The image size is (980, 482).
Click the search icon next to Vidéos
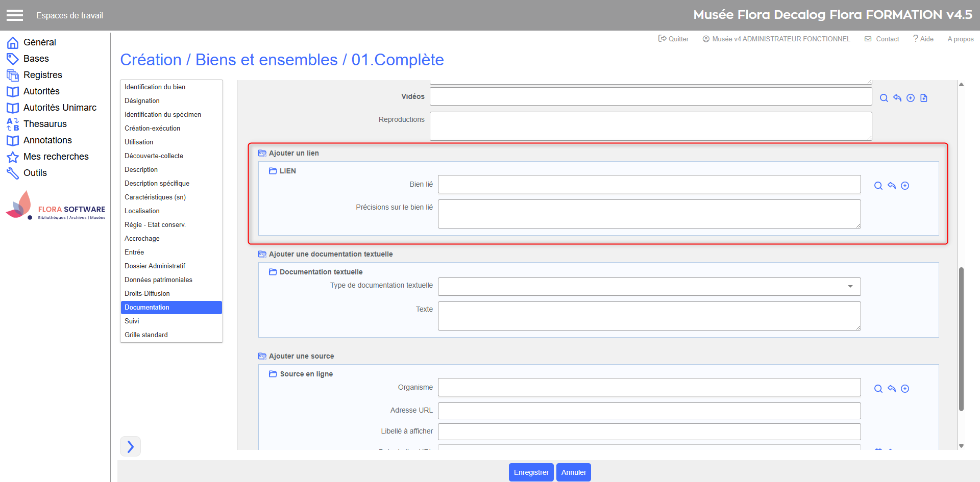[x=884, y=98]
